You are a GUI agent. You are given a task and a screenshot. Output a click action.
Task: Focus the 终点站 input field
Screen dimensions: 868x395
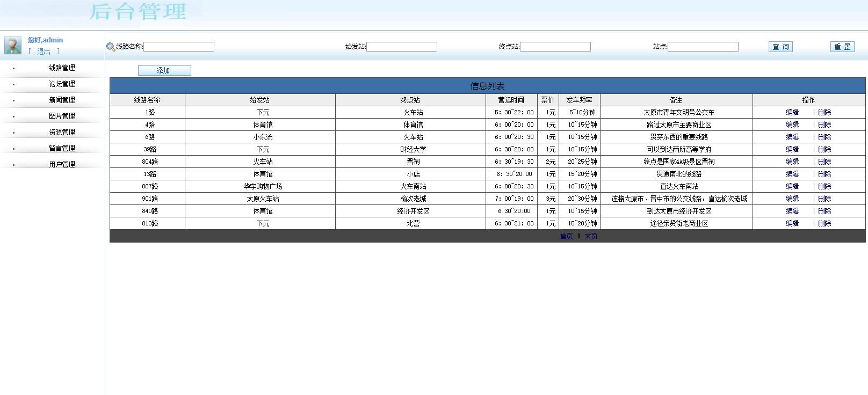555,47
